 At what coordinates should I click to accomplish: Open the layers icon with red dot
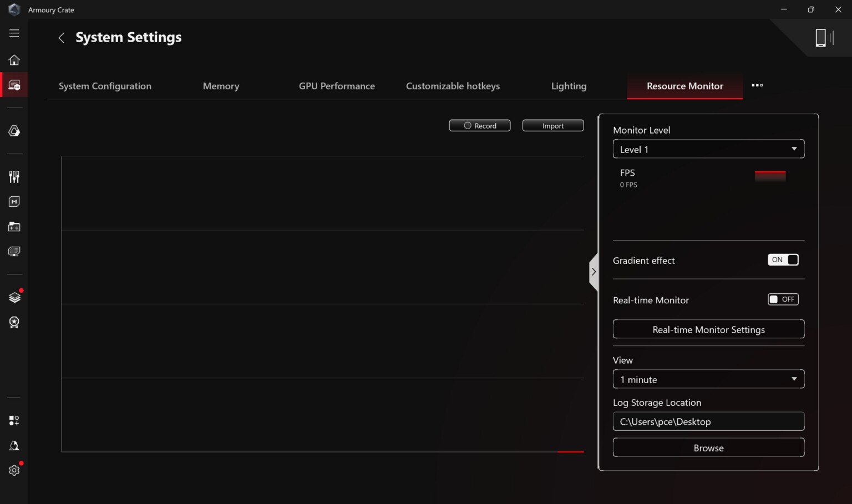click(14, 297)
